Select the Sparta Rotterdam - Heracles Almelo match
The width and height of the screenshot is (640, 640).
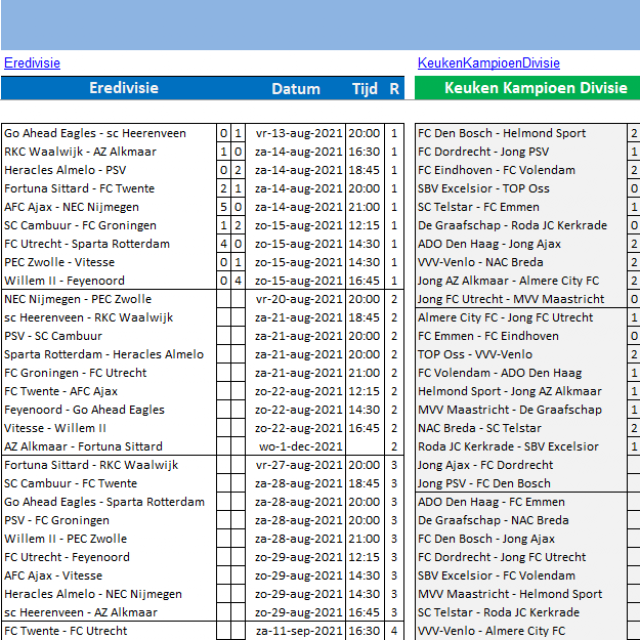104,354
